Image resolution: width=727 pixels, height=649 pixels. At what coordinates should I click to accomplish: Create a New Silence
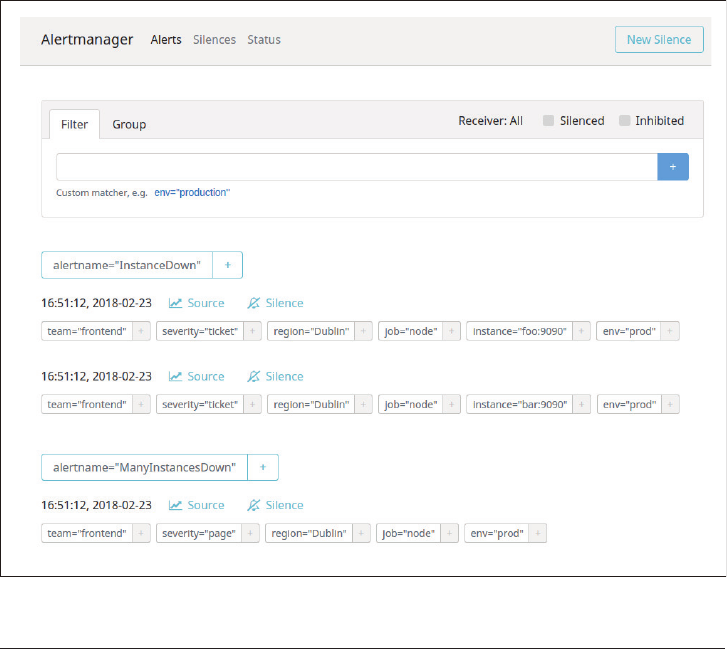659,39
